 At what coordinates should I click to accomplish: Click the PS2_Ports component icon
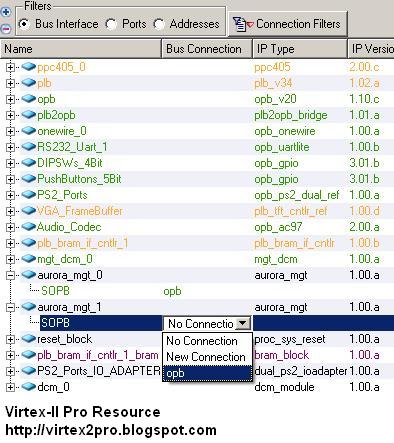tap(29, 194)
